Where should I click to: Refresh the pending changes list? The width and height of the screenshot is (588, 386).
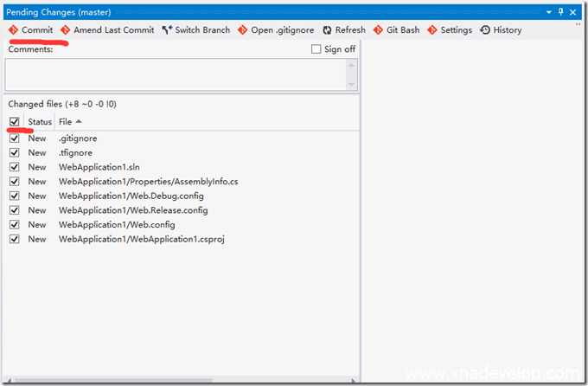[327, 30]
